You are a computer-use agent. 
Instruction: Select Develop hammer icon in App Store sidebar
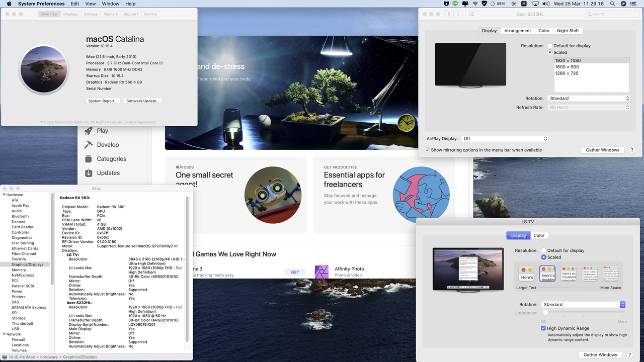89,144
